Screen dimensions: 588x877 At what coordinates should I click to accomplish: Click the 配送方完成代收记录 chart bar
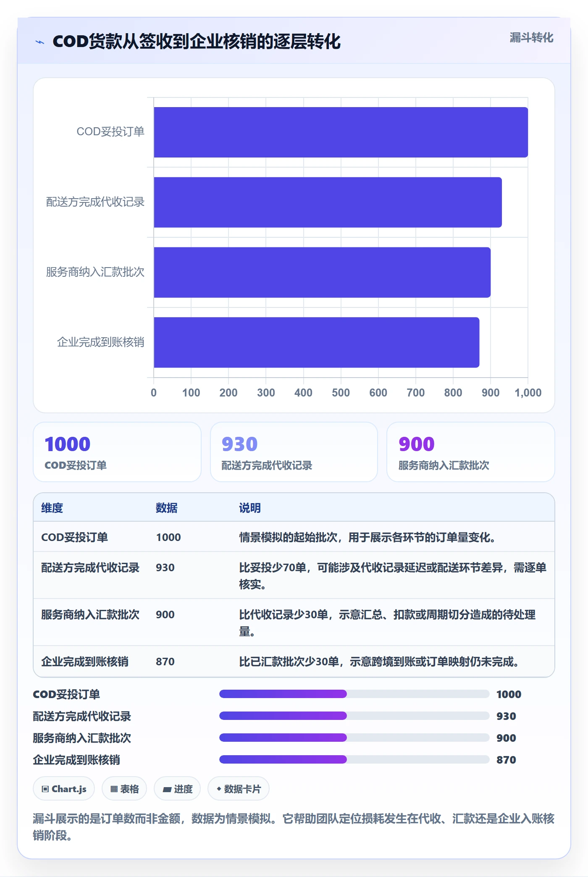(328, 202)
